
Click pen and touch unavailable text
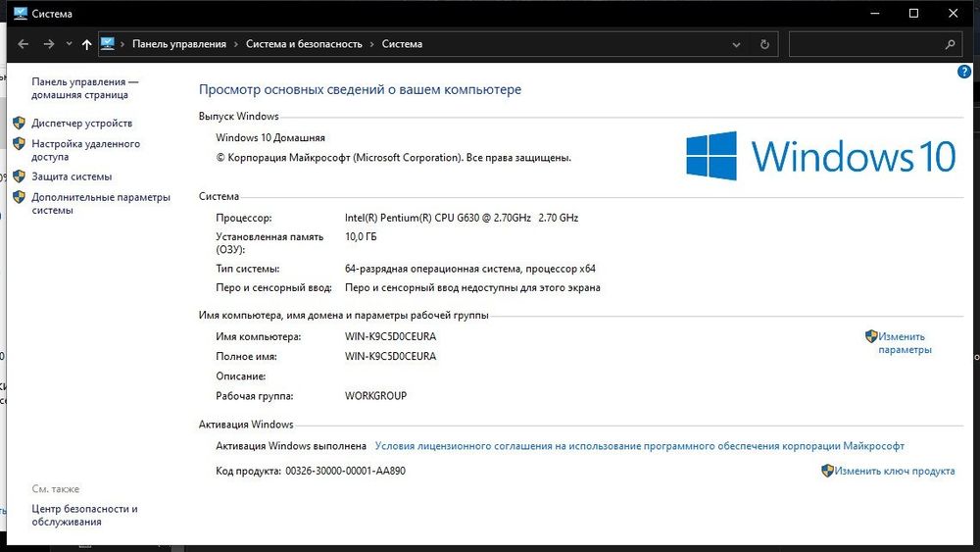[472, 287]
